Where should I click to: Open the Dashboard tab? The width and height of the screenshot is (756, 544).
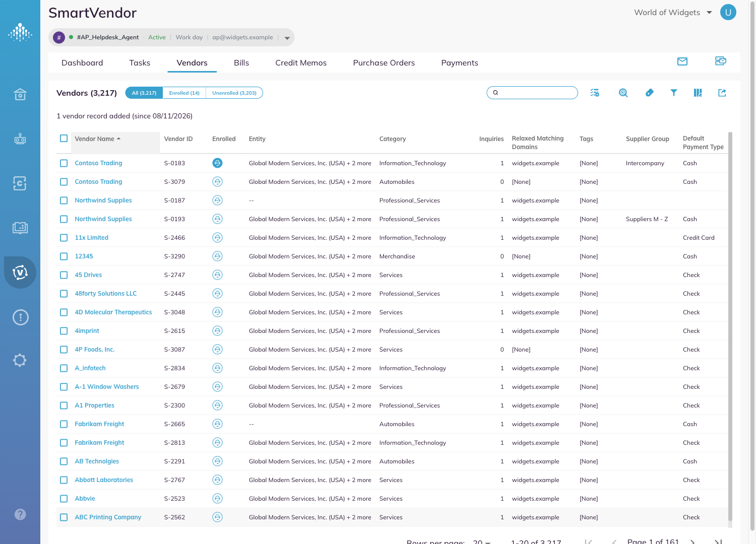[x=82, y=63]
